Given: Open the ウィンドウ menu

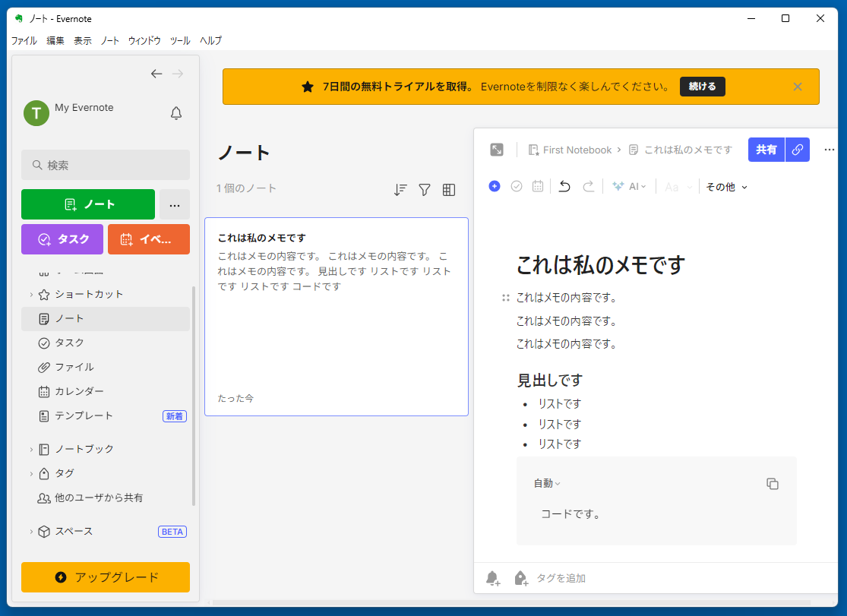Looking at the screenshot, I should [x=144, y=40].
